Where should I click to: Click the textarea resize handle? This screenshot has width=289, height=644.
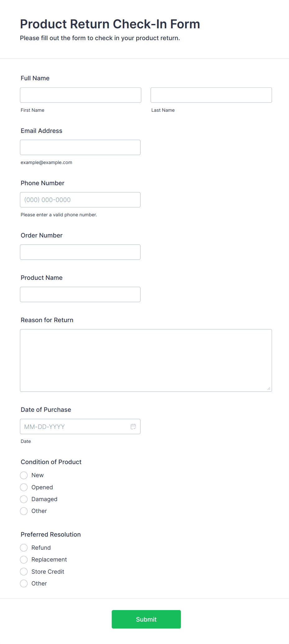coord(268,388)
